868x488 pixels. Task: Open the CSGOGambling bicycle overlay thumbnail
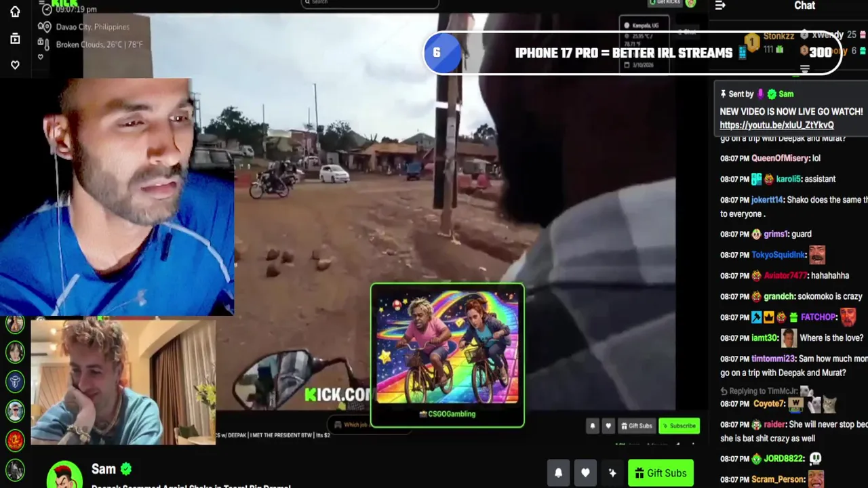click(448, 347)
